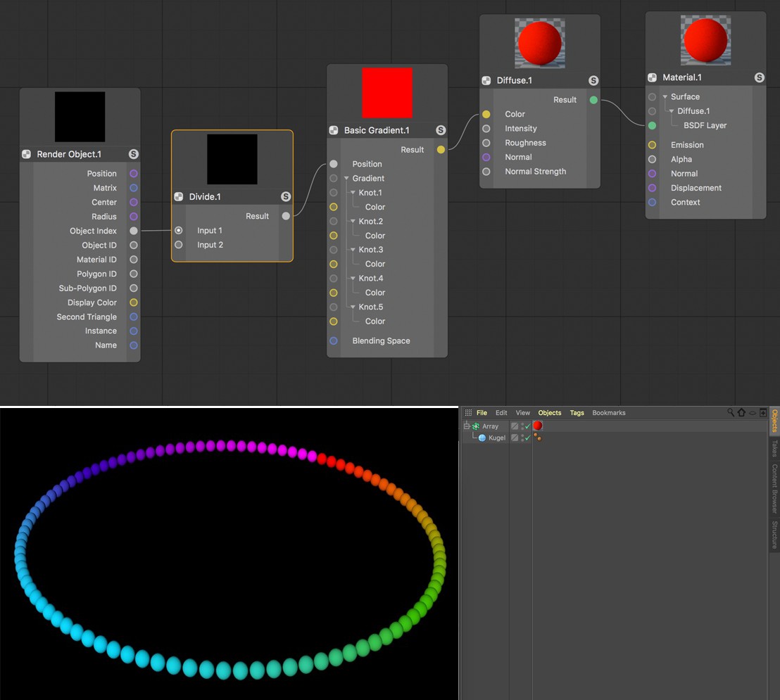The image size is (780, 700).
Task: Click the node icon beside Render Object.1 title
Action: pyautogui.click(x=26, y=154)
